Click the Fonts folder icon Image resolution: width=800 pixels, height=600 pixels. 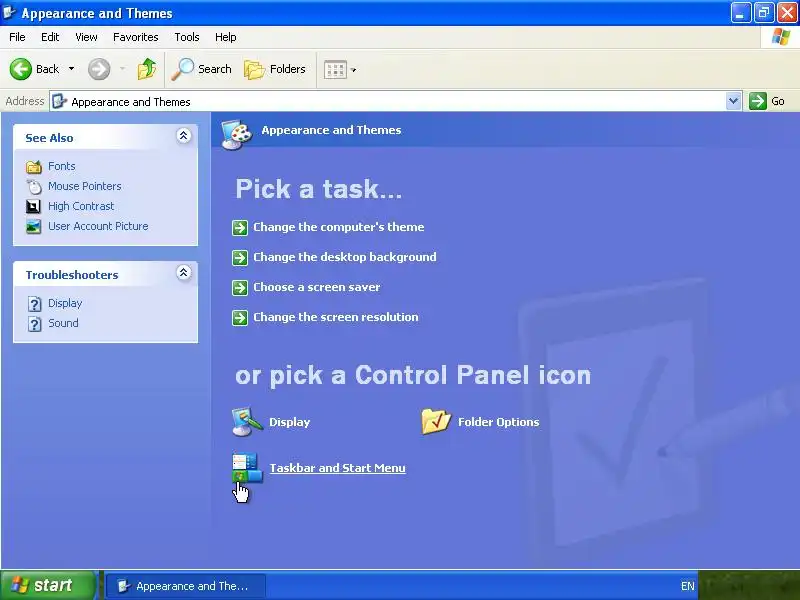coord(34,166)
